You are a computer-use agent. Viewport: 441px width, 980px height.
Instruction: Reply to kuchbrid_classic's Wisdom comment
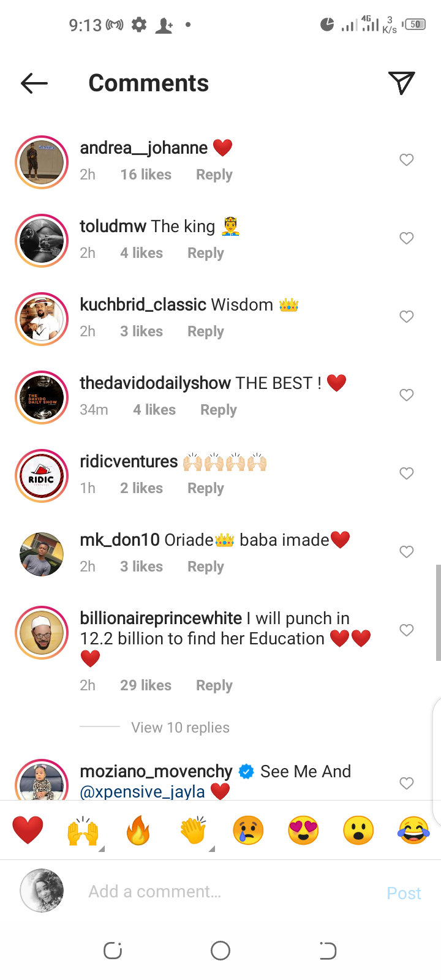(x=206, y=331)
